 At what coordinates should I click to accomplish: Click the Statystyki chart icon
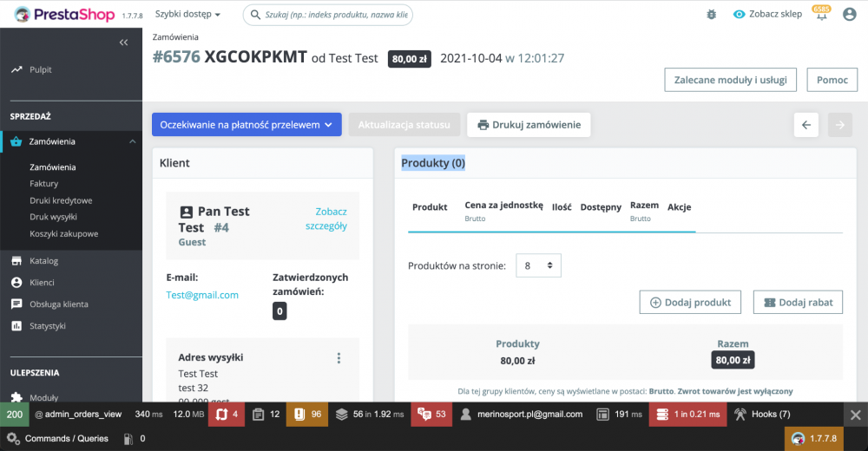(16, 326)
